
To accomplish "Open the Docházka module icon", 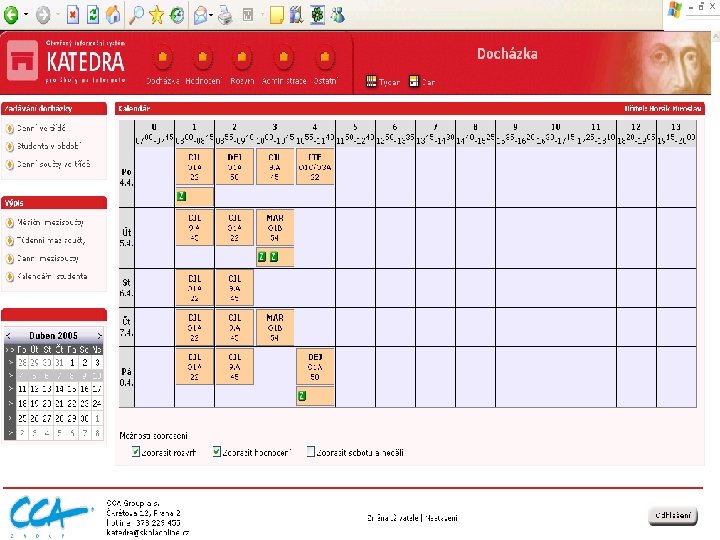I will (x=163, y=58).
